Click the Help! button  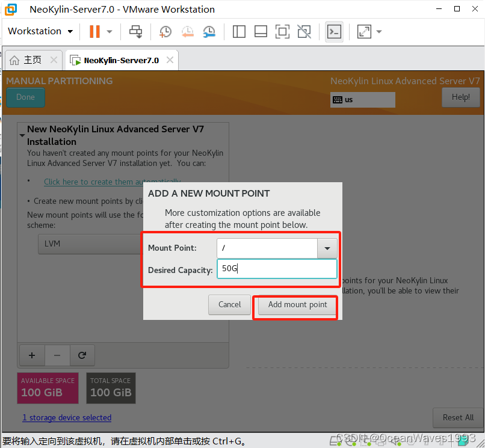460,97
